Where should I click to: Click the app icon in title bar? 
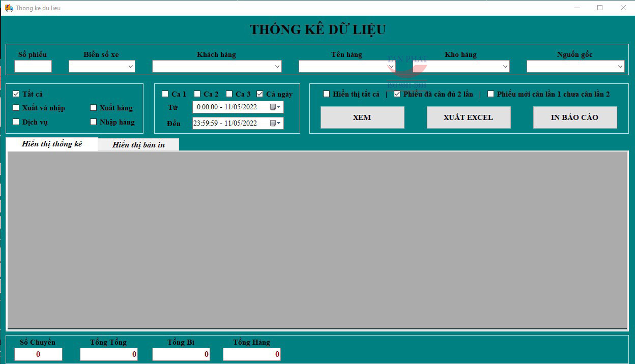[x=9, y=8]
